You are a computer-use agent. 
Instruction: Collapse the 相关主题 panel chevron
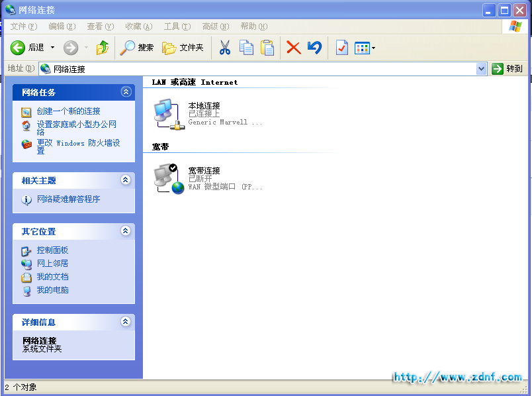pyautogui.click(x=126, y=179)
